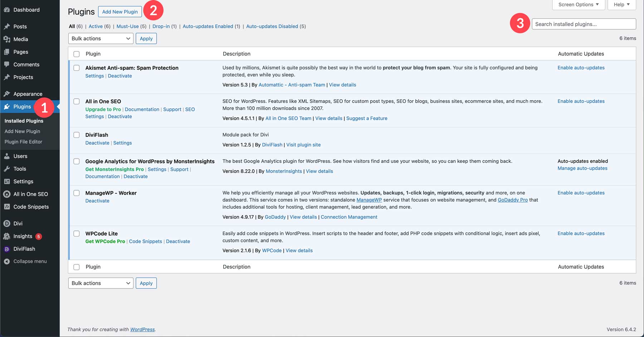Image resolution: width=644 pixels, height=337 pixels.
Task: Click the Comments speech bubble icon
Action: (7, 64)
